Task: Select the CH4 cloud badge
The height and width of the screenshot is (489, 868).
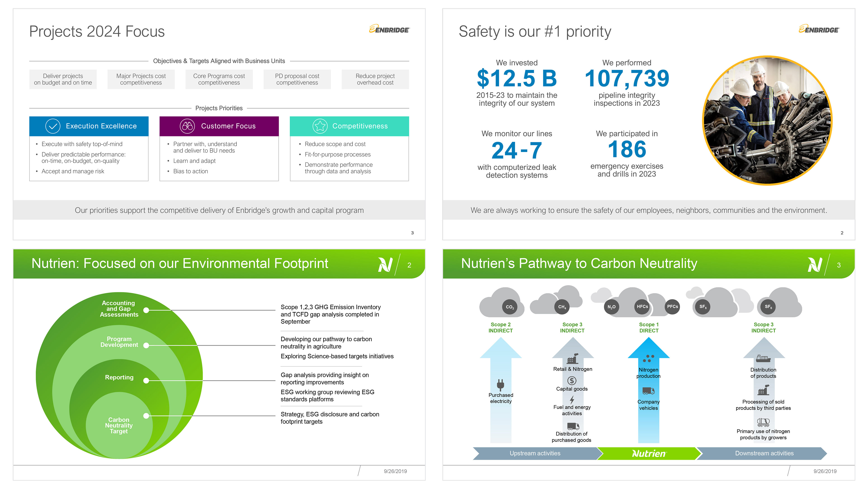Action: 562,307
